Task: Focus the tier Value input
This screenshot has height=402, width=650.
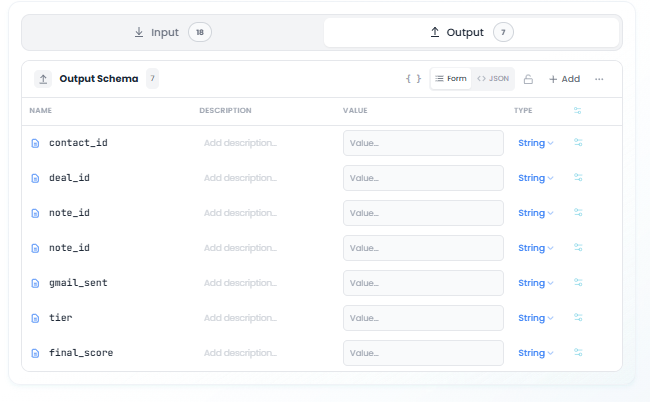Action: pyautogui.click(x=423, y=318)
